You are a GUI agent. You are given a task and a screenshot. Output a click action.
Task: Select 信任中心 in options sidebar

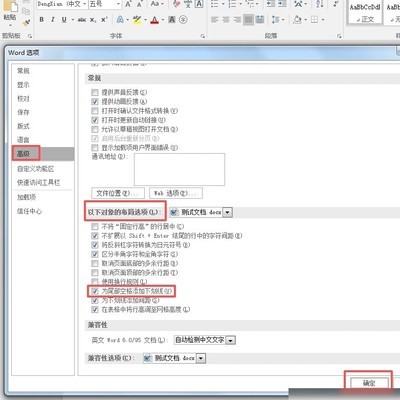coord(29,211)
